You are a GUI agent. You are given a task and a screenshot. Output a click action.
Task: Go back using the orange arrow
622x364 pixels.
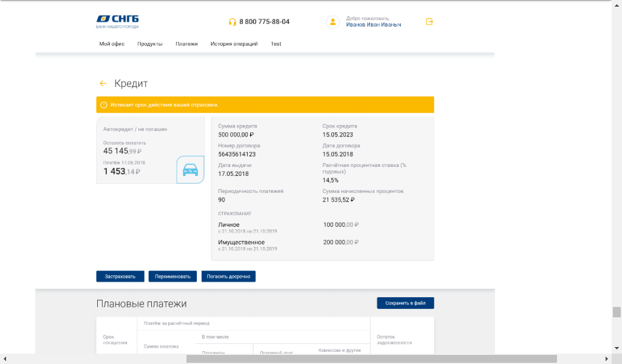click(x=103, y=84)
